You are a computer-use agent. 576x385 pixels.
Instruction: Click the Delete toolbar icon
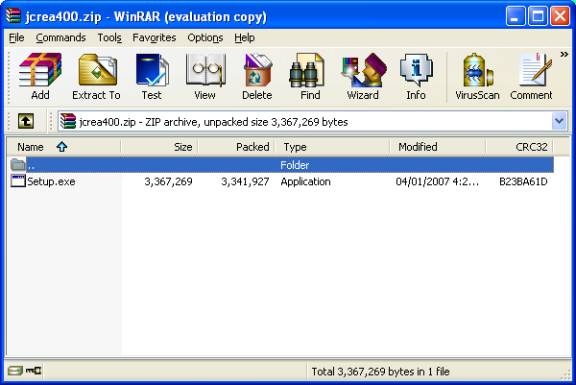[x=257, y=77]
